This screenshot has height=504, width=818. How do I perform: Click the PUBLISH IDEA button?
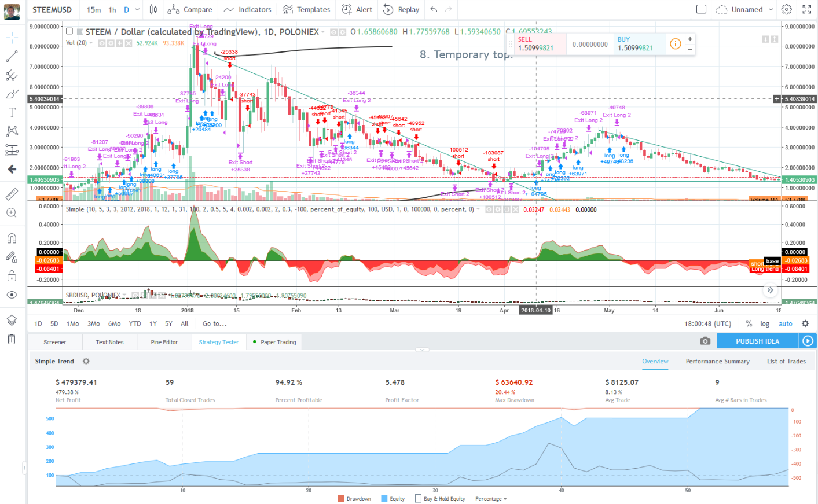[x=757, y=341]
